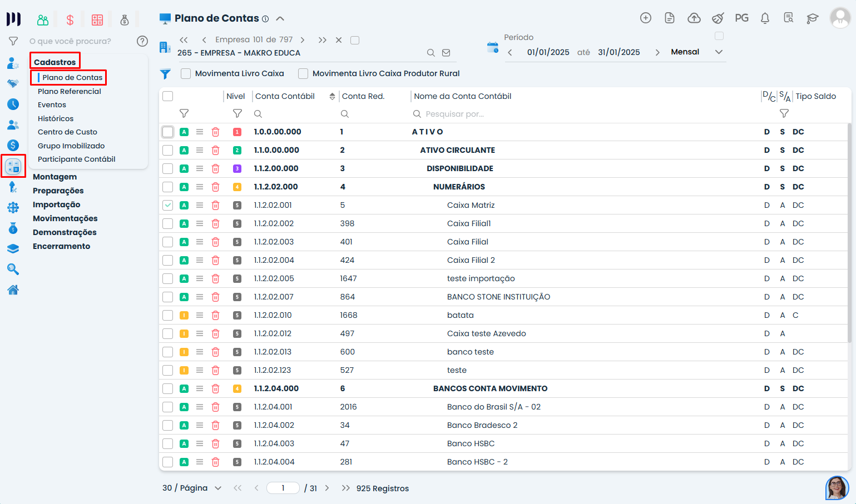
Task: Open Plano Referencial menu item
Action: point(70,91)
